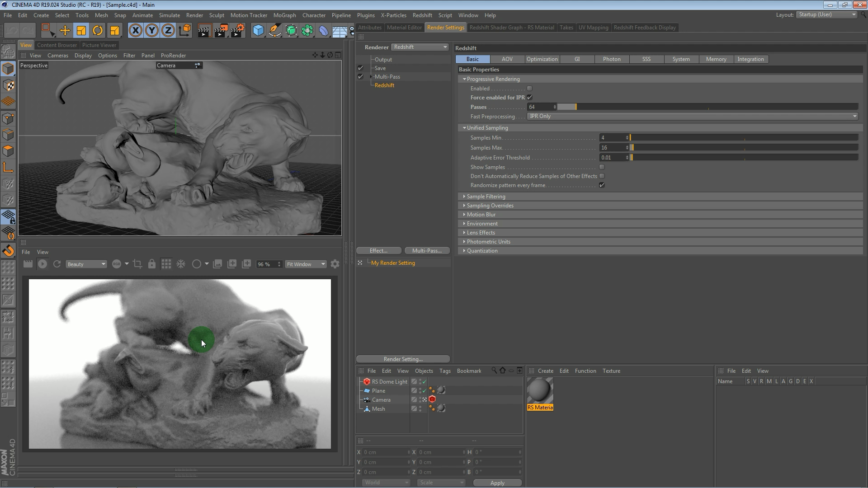Select the Move tool in top toolbar
The width and height of the screenshot is (868, 488).
tap(65, 31)
